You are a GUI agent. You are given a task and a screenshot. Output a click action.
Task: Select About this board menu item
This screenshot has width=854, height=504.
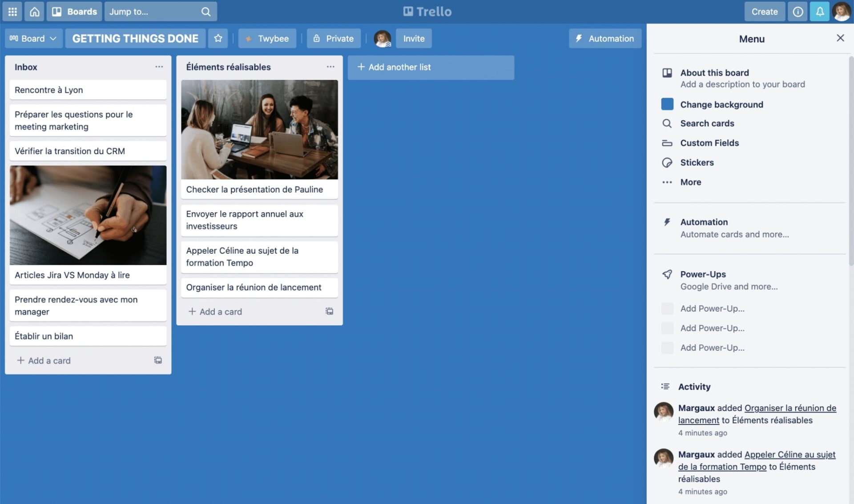(714, 72)
